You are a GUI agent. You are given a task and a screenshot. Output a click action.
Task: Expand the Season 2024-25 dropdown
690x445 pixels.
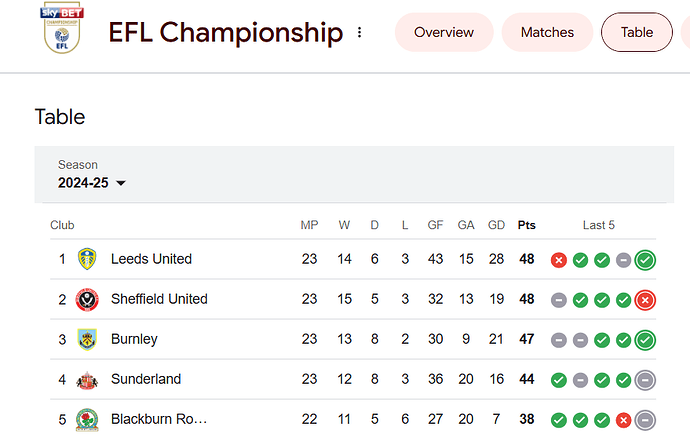92,183
